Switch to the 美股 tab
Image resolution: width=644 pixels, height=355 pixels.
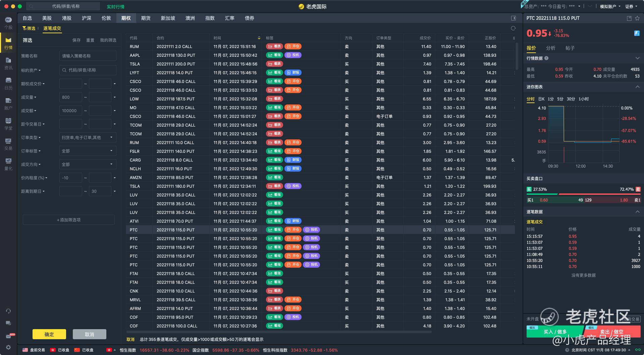coord(47,18)
